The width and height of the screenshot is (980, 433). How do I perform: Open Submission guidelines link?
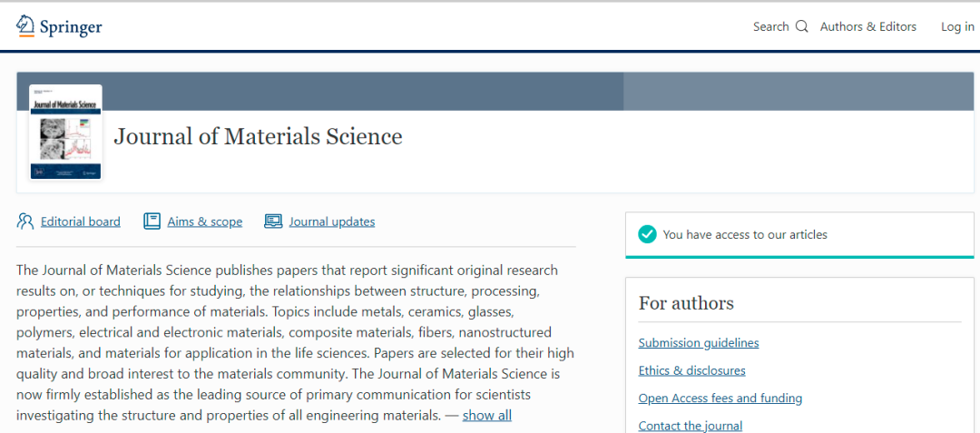click(x=698, y=343)
